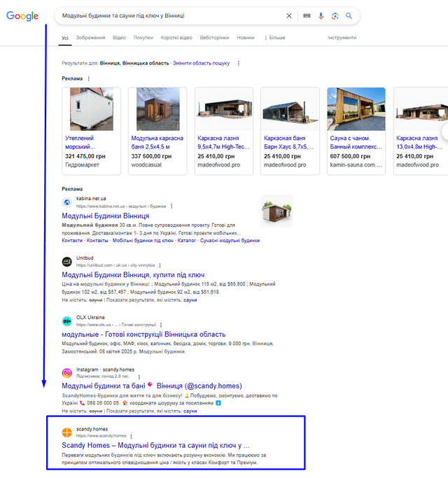Click the Гидромаркет seller name

pyautogui.click(x=82, y=164)
